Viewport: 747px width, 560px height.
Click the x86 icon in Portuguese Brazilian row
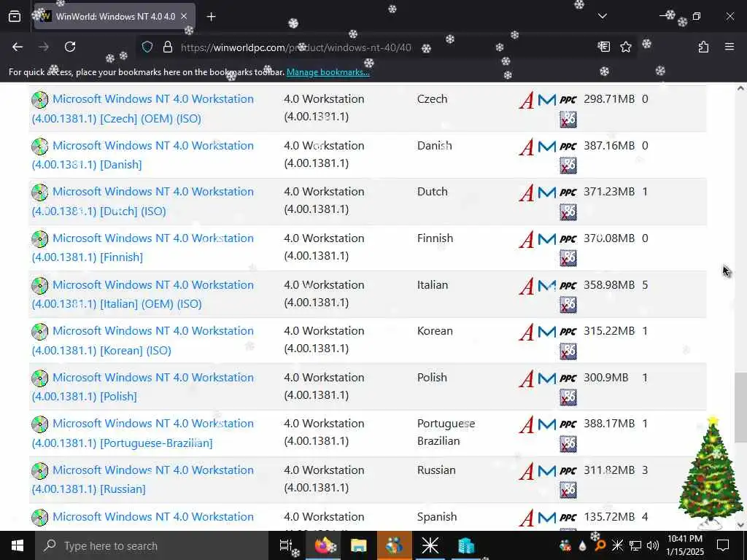click(568, 444)
